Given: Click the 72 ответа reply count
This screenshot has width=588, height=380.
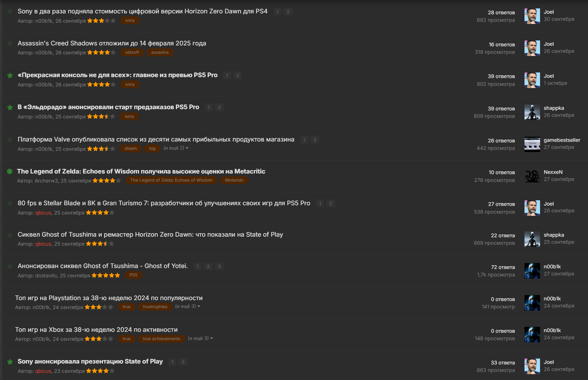Looking at the screenshot, I should pos(503,267).
